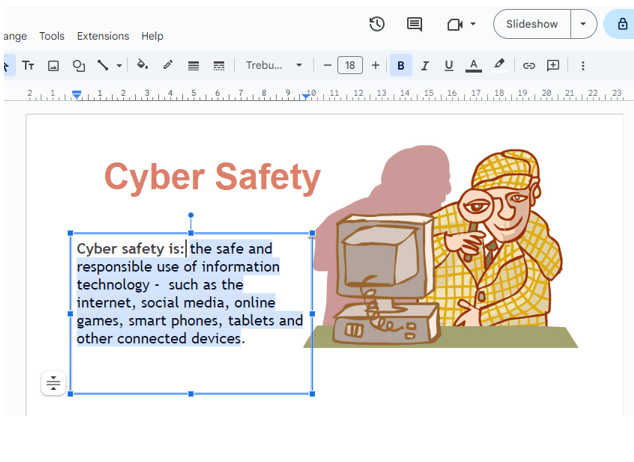The height and width of the screenshot is (462, 634).
Task: Toggle italic formatting
Action: [425, 66]
